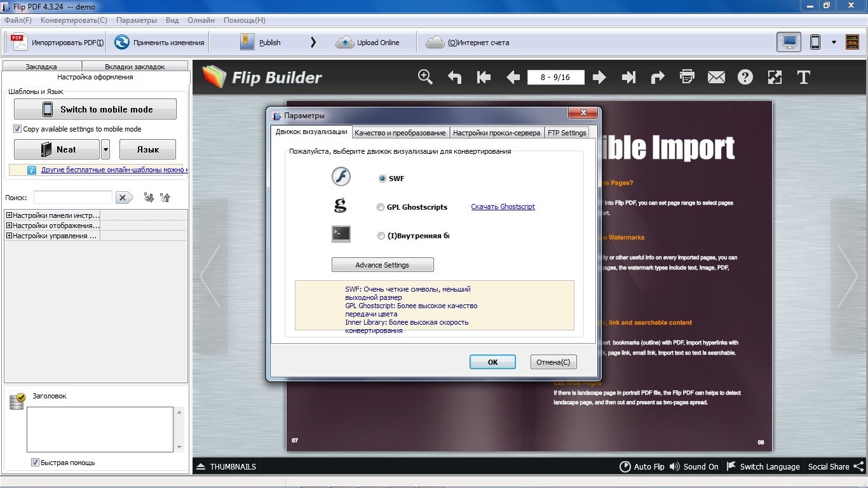
Task: Click the text select T icon
Action: click(x=803, y=78)
